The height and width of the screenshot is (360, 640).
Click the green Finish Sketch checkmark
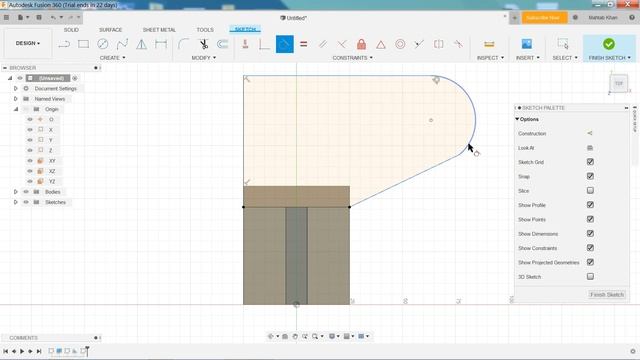(x=609, y=44)
